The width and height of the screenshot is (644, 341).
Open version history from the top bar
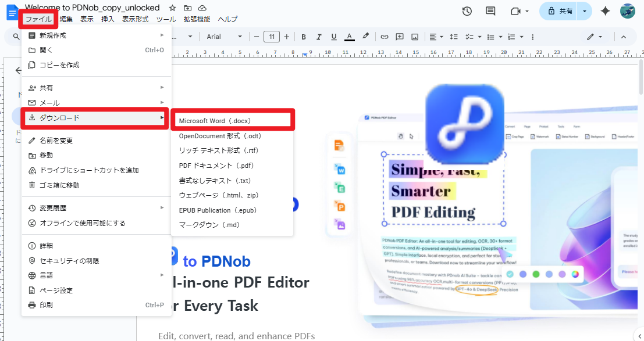point(467,10)
